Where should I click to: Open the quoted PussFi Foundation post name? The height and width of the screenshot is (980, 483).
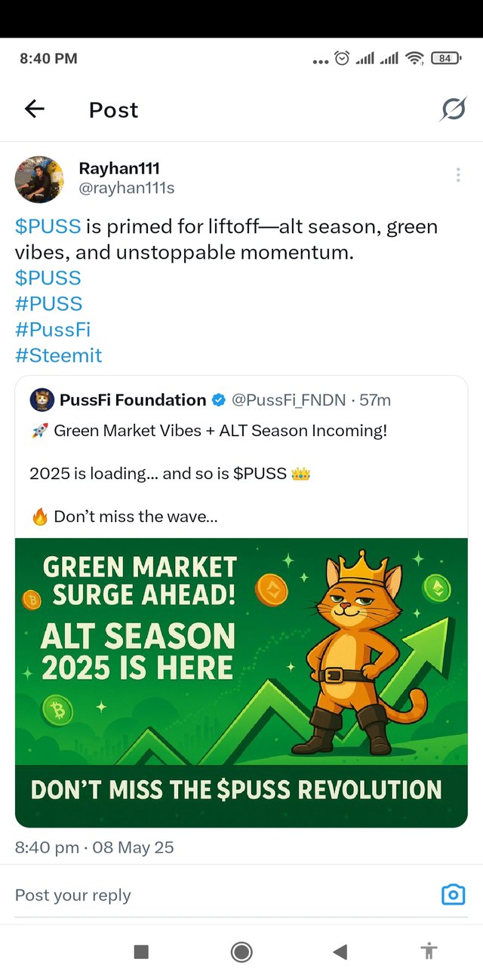click(133, 400)
